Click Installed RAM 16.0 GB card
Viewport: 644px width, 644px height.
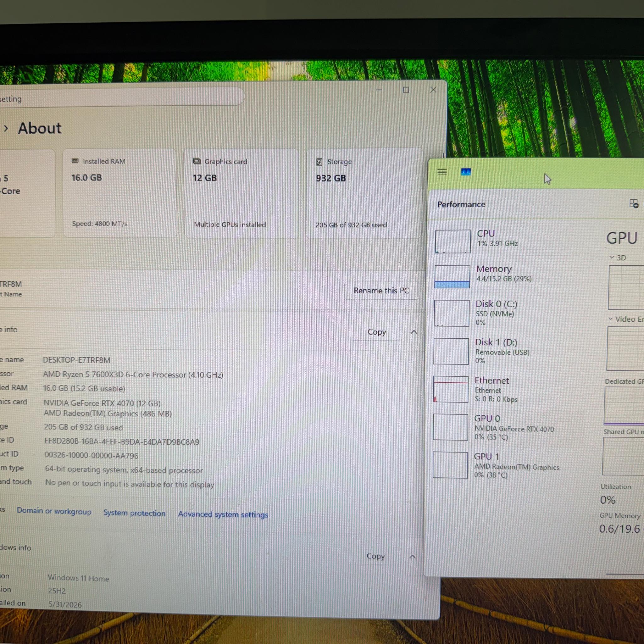[x=119, y=193]
